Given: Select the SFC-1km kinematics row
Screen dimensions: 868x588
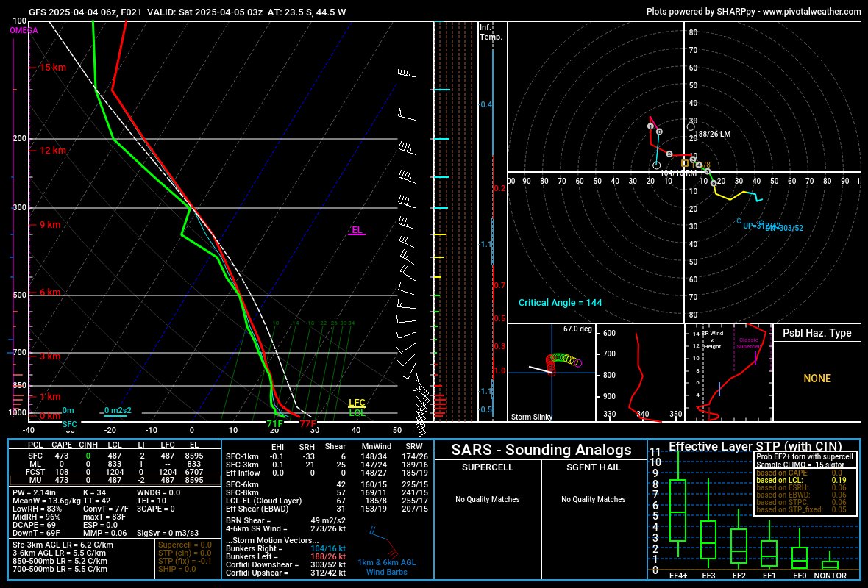Looking at the screenshot, I should coord(327,456).
